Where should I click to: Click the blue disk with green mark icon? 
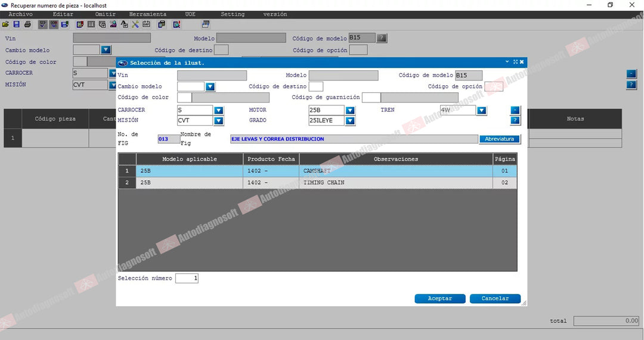(65, 24)
